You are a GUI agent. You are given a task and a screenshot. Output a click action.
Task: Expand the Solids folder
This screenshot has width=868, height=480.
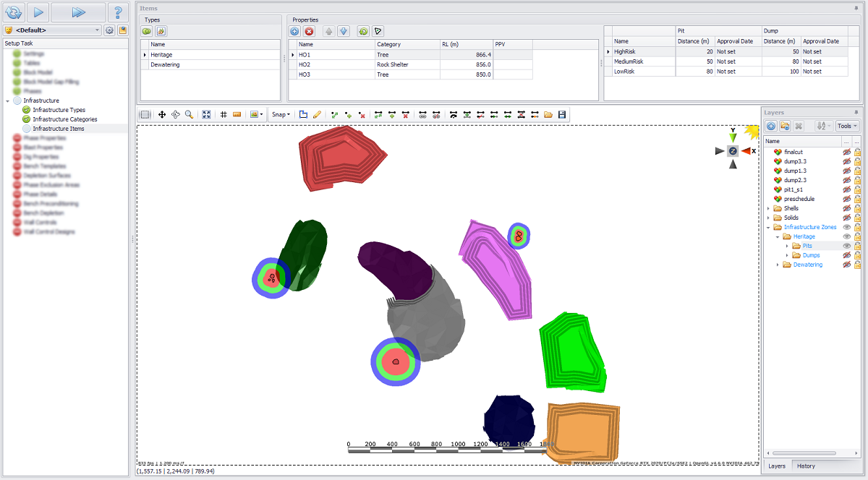tap(768, 218)
